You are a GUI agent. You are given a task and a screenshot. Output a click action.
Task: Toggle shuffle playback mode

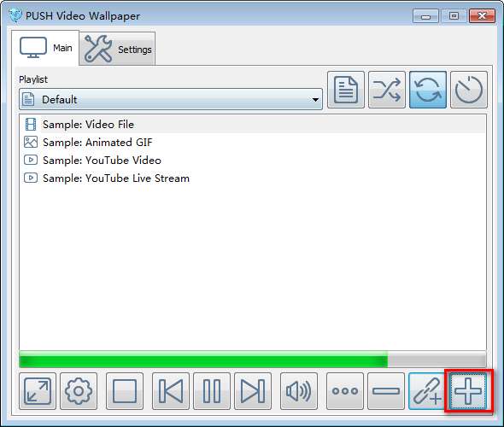387,90
